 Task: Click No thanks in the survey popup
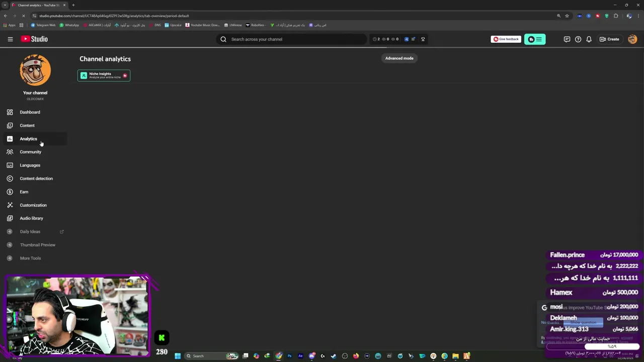pyautogui.click(x=550, y=323)
